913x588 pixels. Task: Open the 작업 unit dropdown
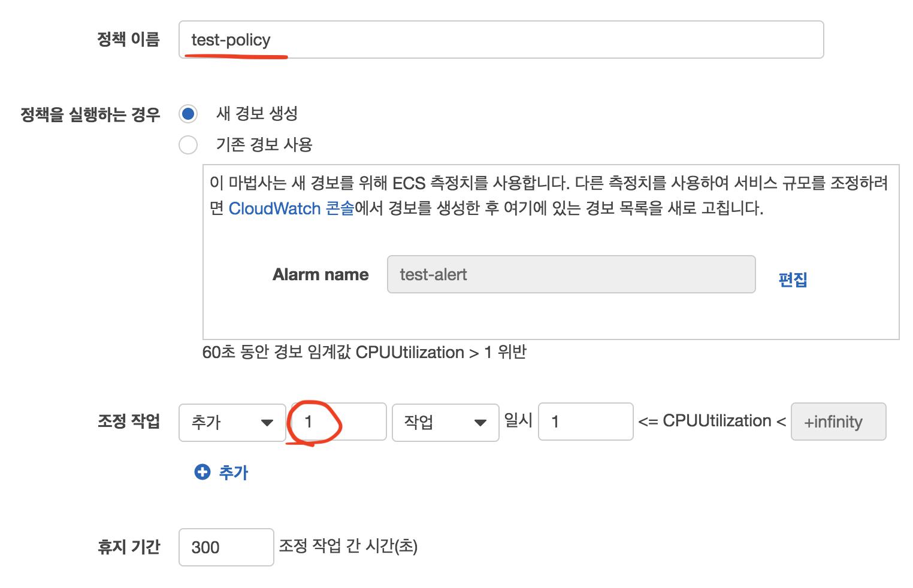point(445,422)
